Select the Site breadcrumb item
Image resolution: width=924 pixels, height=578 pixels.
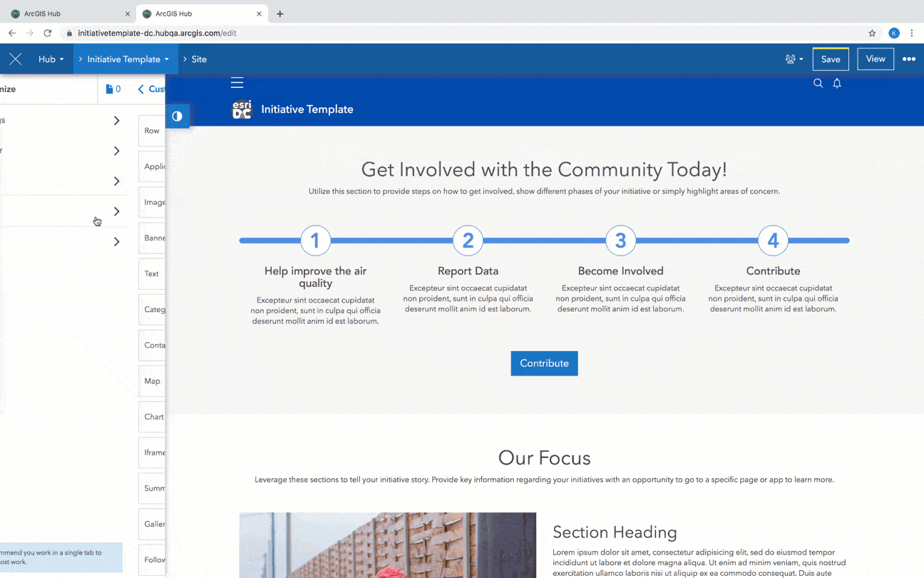click(199, 59)
